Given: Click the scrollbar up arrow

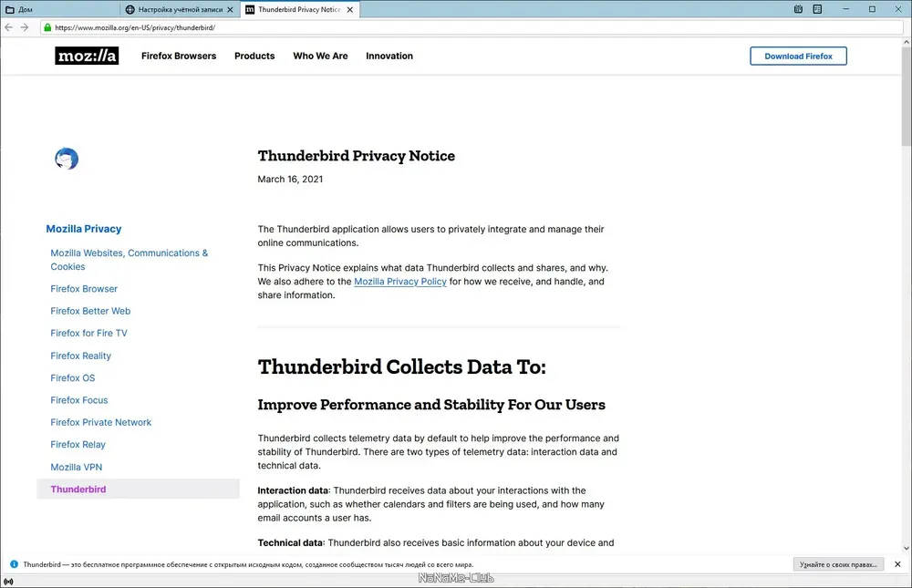Looking at the screenshot, I should pyautogui.click(x=907, y=42).
